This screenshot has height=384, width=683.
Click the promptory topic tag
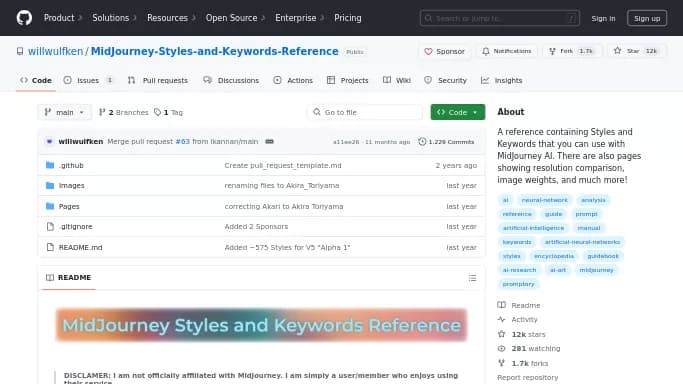click(518, 284)
